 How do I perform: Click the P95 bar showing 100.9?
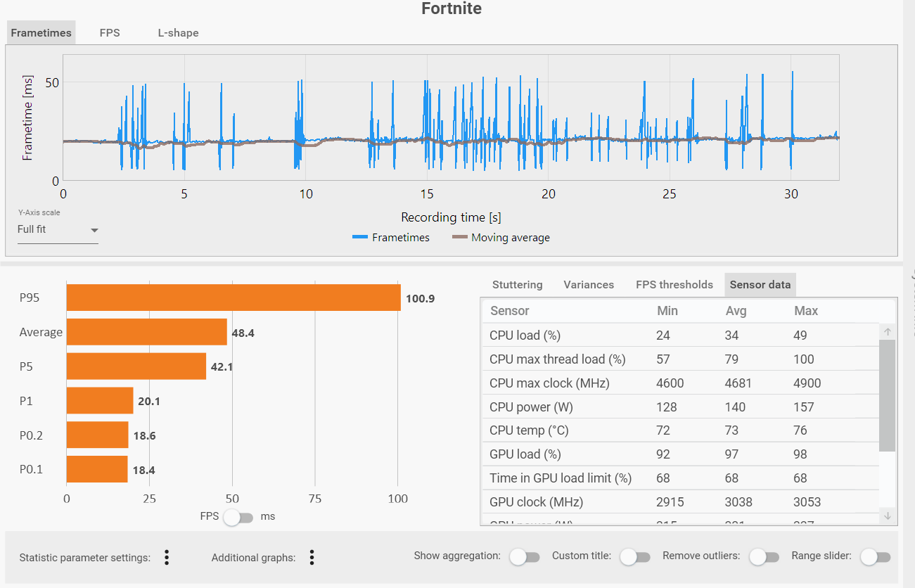point(233,298)
